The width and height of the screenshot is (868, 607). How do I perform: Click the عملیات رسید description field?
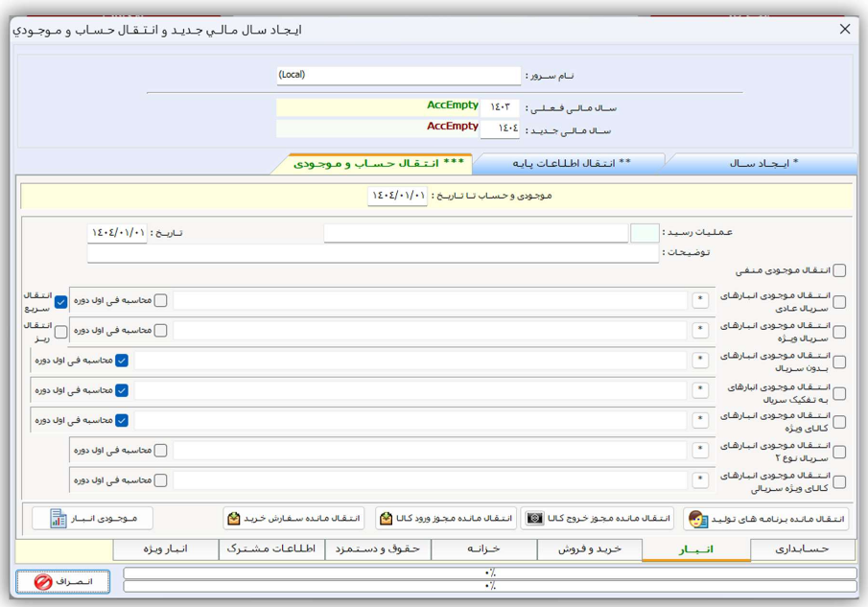[476, 233]
